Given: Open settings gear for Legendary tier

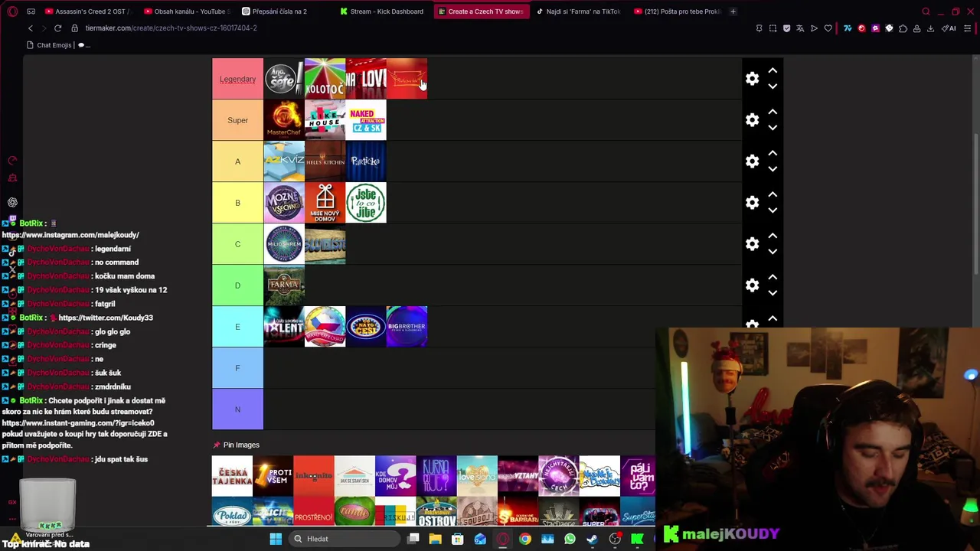Looking at the screenshot, I should tap(752, 79).
